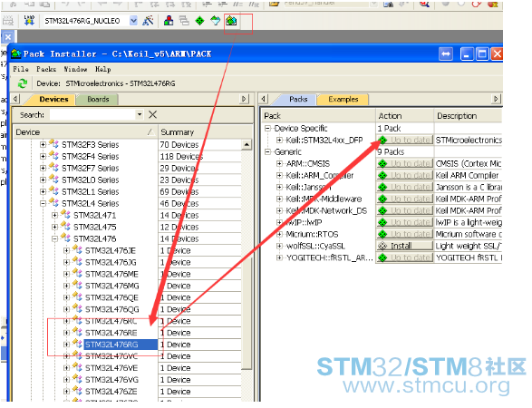Viewport: 532px width, 408px height.
Task: Click Up to date button for Micrium::RTOS
Action: (404, 234)
